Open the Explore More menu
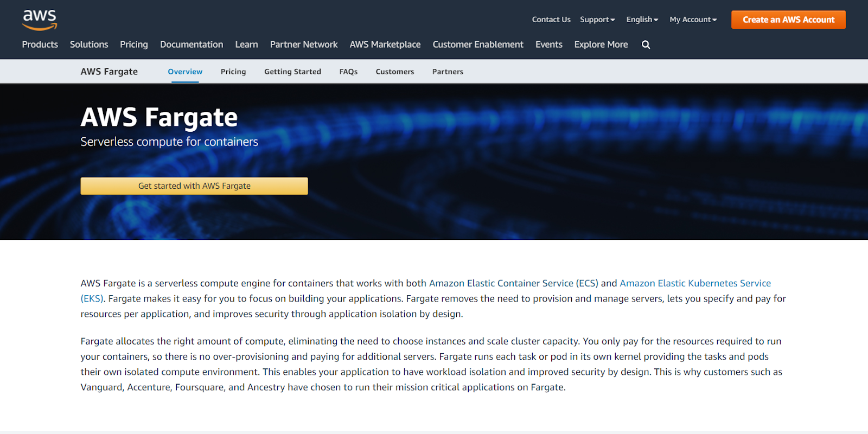The width and height of the screenshot is (868, 434). coord(601,44)
